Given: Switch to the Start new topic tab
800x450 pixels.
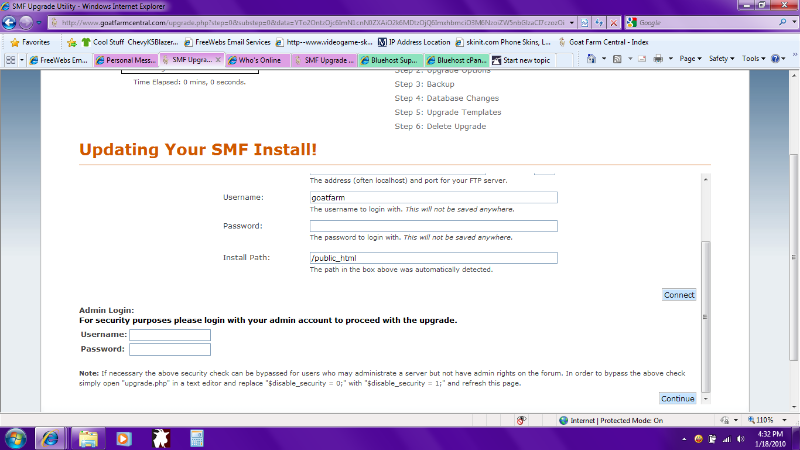Looking at the screenshot, I should [522, 60].
